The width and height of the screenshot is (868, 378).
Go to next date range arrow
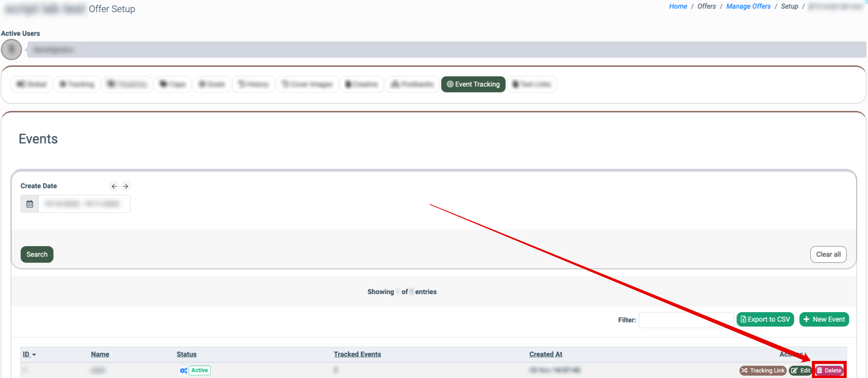pos(125,186)
